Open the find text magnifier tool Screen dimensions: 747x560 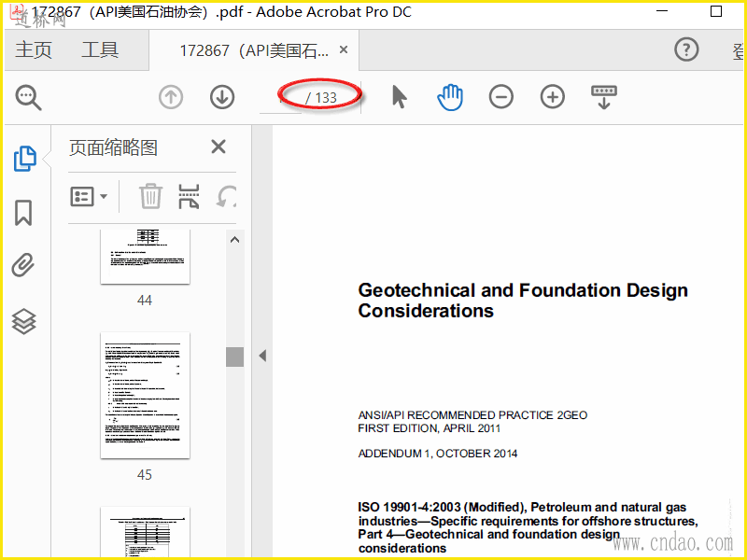point(29,98)
